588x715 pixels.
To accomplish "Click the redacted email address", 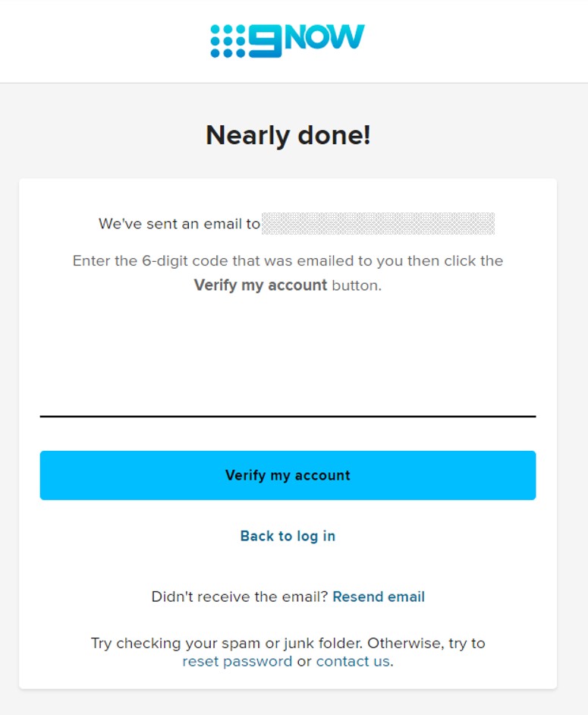I will tap(378, 224).
